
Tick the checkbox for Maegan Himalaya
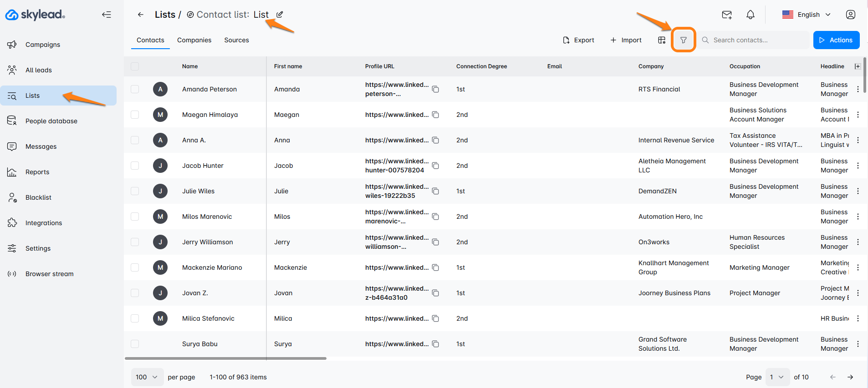(x=135, y=115)
